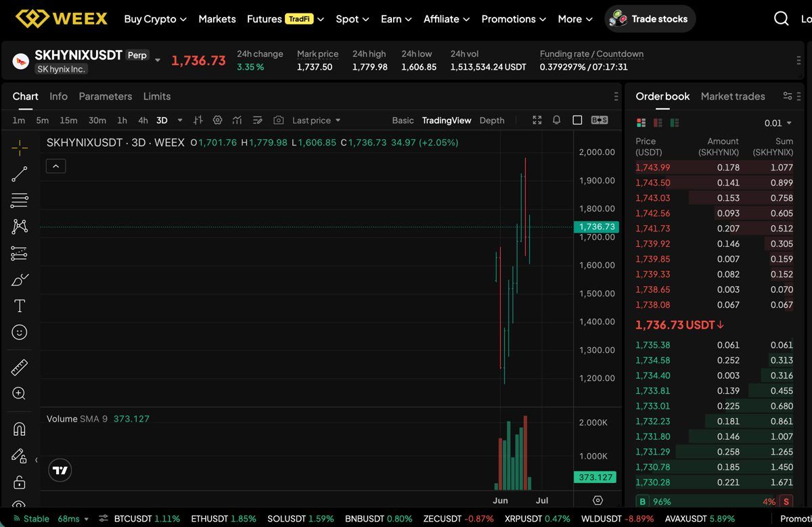This screenshot has height=527, width=812.
Task: Select the brush drawing tool
Action: click(20, 279)
